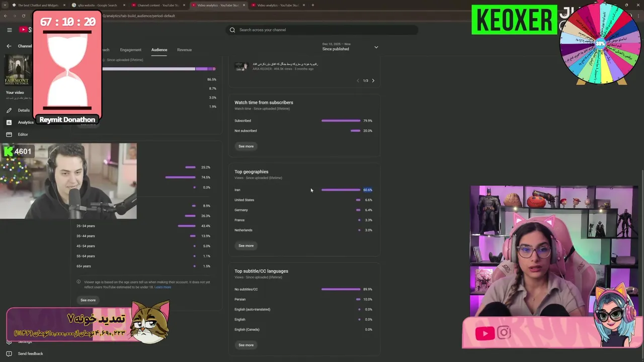Open a new browser tab with plus
The image size is (644, 362).
(312, 5)
